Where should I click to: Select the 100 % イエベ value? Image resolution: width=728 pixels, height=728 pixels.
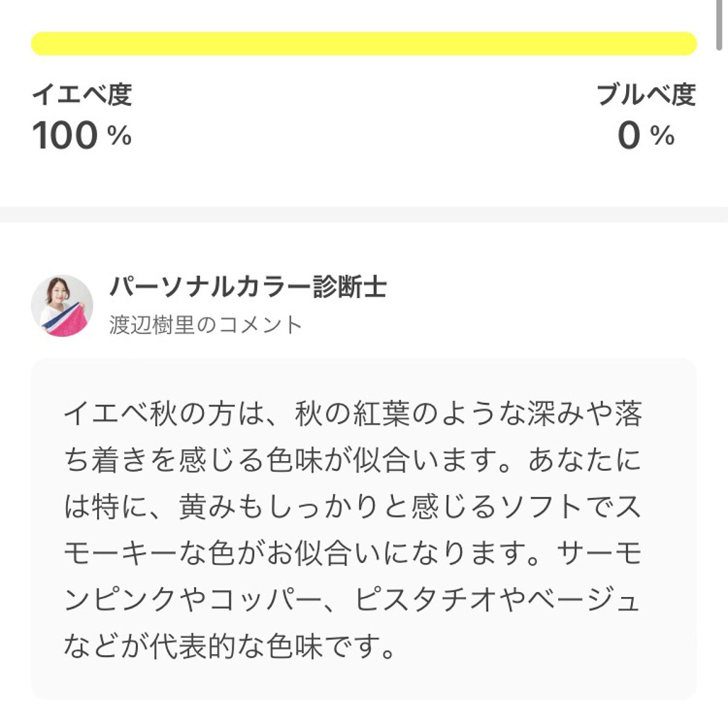point(81,135)
